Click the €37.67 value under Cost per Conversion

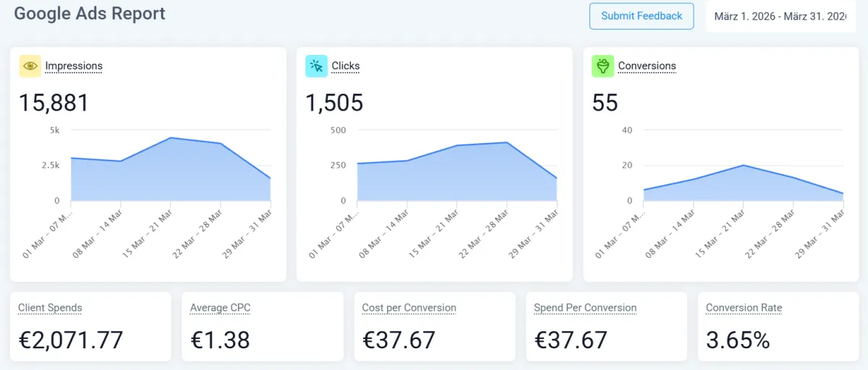click(x=399, y=340)
